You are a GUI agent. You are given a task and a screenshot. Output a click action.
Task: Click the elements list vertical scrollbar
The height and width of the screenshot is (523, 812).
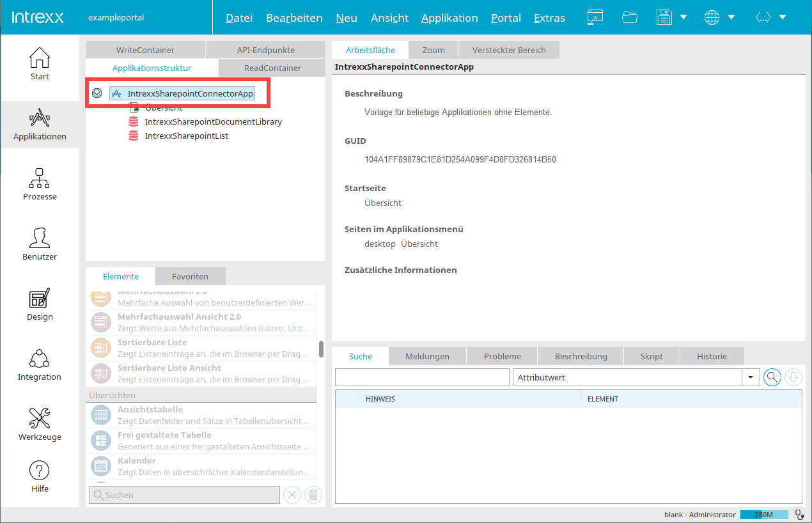pos(321,349)
